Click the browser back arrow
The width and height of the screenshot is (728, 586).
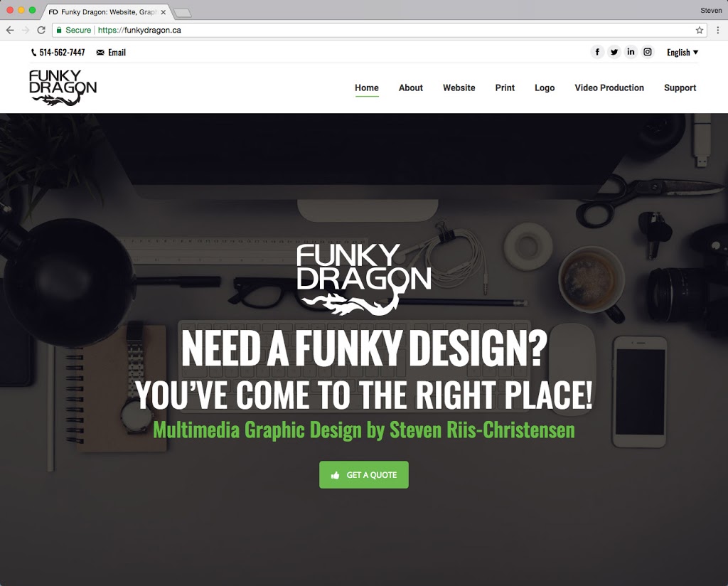click(10, 30)
